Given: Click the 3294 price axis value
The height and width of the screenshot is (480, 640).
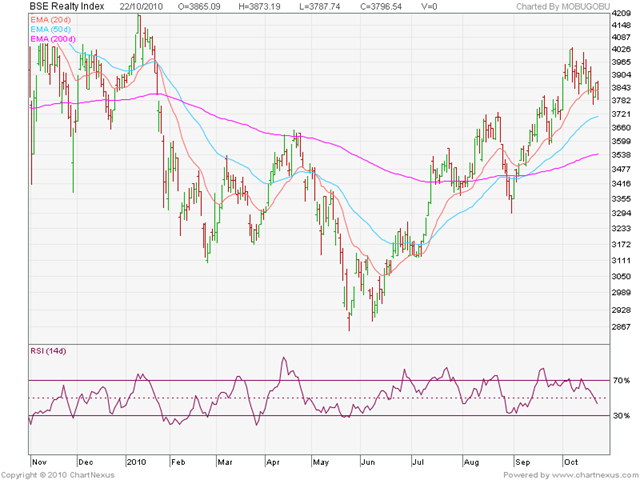Looking at the screenshot, I should (x=622, y=213).
